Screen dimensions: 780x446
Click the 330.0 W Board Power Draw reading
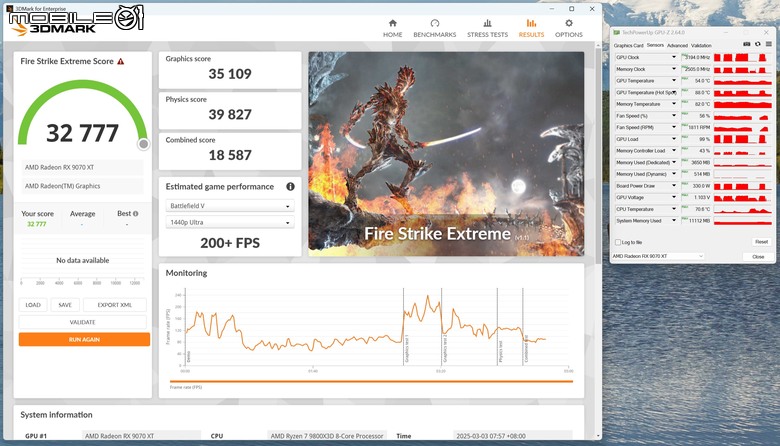[700, 186]
